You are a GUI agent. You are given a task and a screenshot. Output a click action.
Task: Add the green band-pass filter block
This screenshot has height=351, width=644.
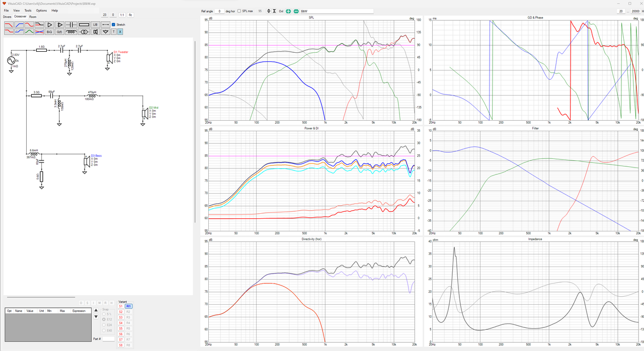tap(30, 32)
